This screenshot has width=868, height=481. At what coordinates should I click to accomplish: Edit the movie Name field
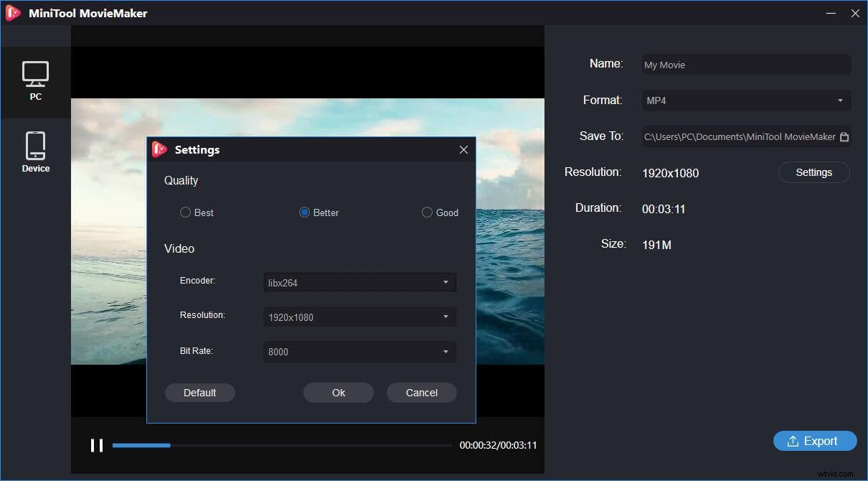746,65
